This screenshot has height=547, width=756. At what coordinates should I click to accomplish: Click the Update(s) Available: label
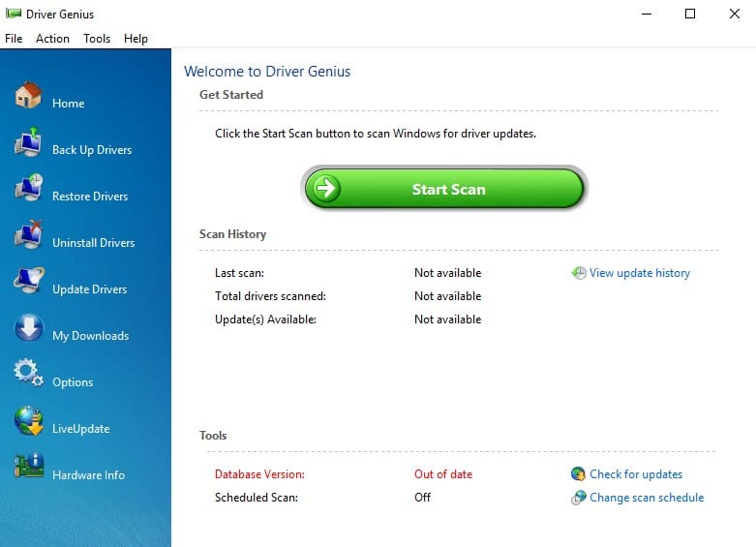point(265,319)
